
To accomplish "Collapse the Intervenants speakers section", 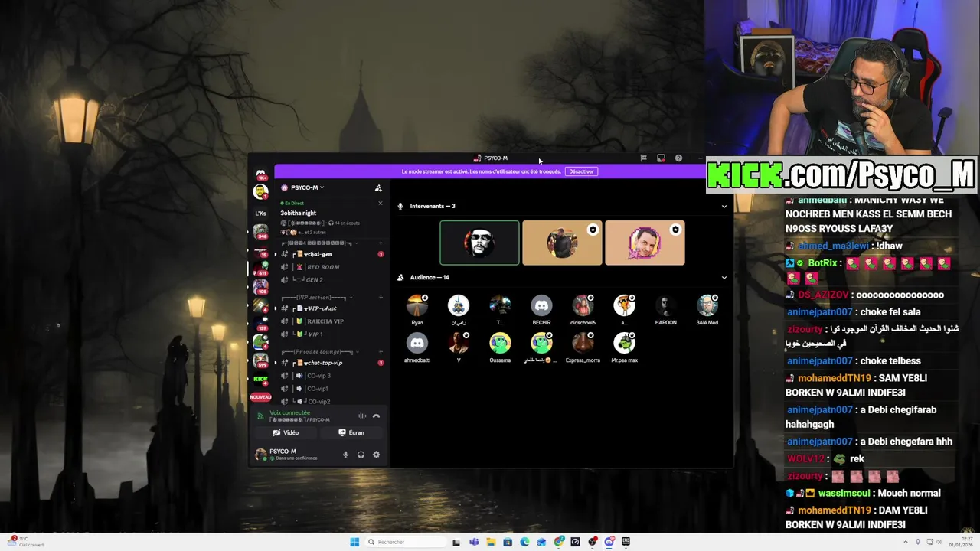I will pos(724,207).
